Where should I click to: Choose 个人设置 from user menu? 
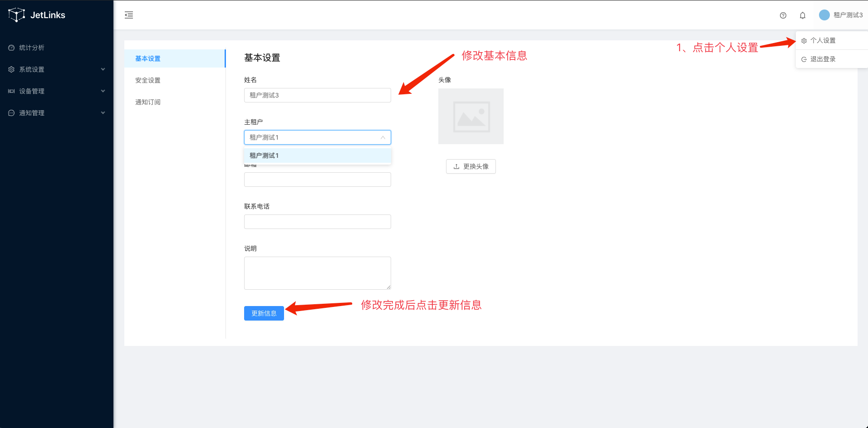pyautogui.click(x=832, y=40)
